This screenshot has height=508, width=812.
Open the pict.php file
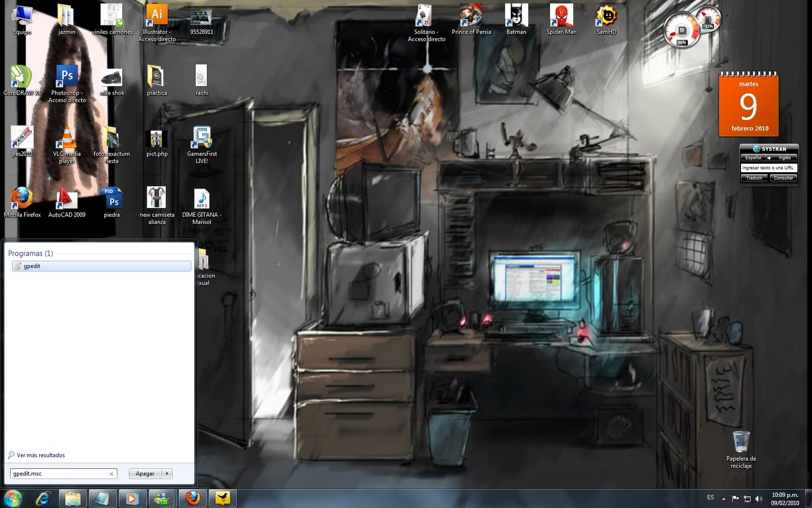point(157,142)
